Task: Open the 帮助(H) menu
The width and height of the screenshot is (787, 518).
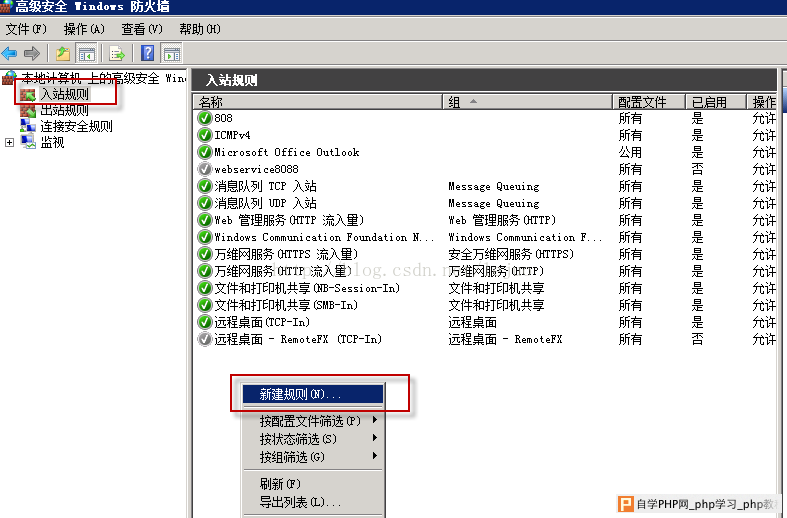Action: tap(200, 29)
